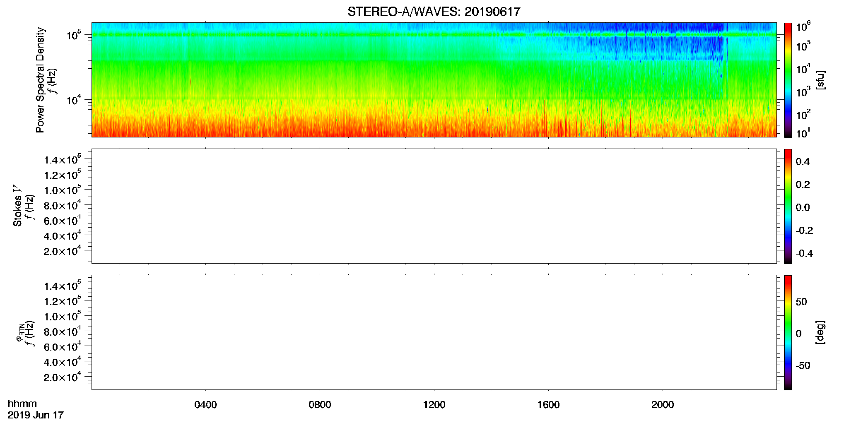Click the 2000 time axis label
Viewport: 868px width, 447px height.
[663, 405]
